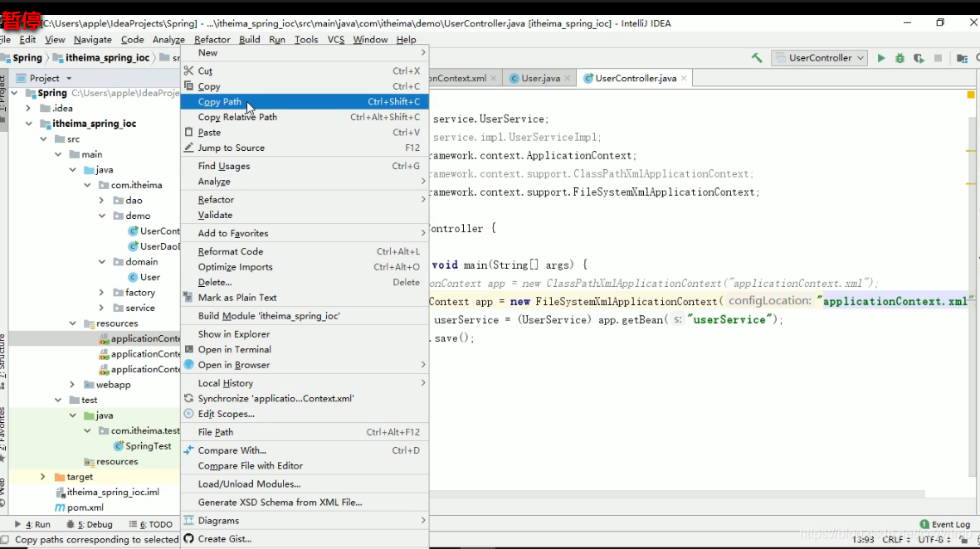
Task: Open the Project Structure icon in toolbar
Action: (x=962, y=58)
